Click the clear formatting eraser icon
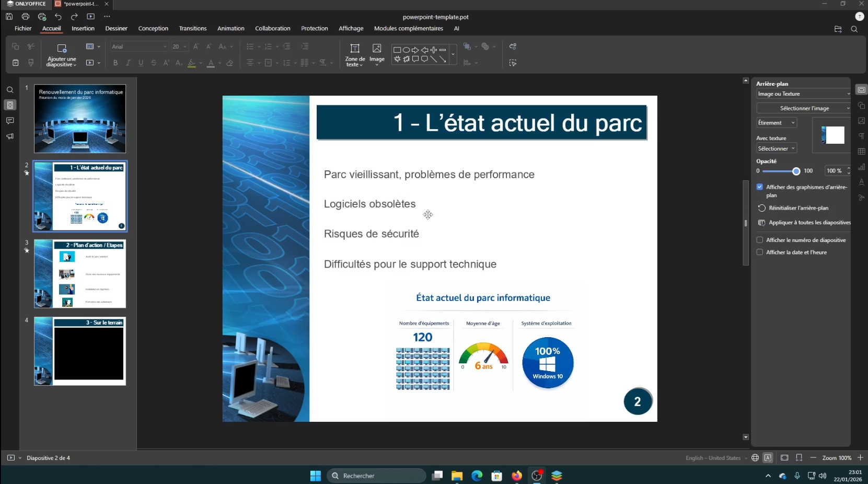The image size is (868, 484). (229, 63)
